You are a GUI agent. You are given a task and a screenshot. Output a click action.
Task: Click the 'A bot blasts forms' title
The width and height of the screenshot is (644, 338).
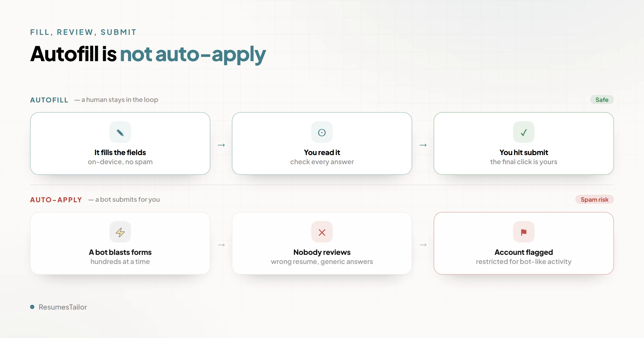(x=120, y=252)
